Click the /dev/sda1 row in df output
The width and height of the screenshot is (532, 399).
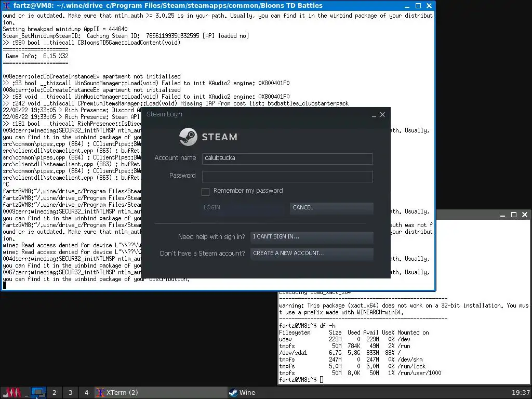coord(340,353)
